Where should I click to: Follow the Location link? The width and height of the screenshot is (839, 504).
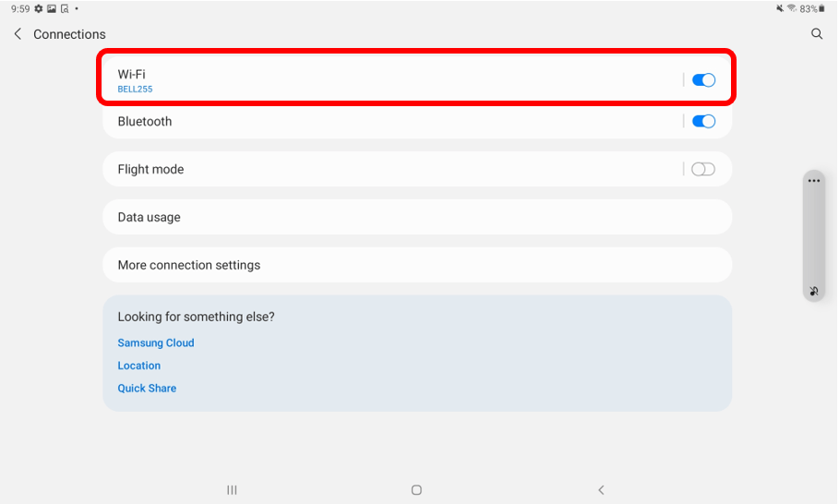pos(139,366)
